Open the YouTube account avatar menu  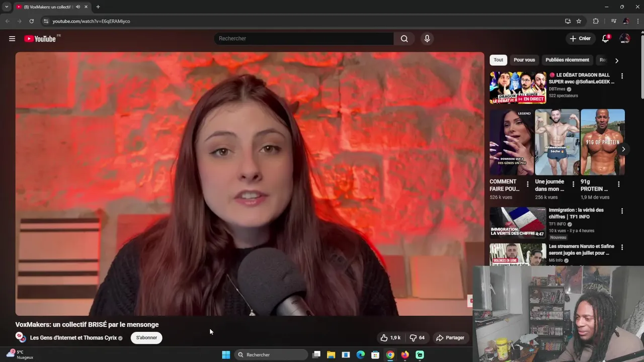tap(624, 39)
